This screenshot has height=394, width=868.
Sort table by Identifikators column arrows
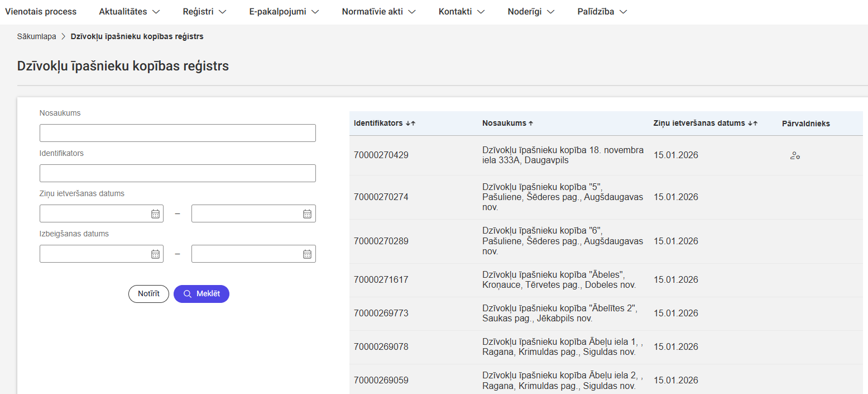[x=410, y=124]
